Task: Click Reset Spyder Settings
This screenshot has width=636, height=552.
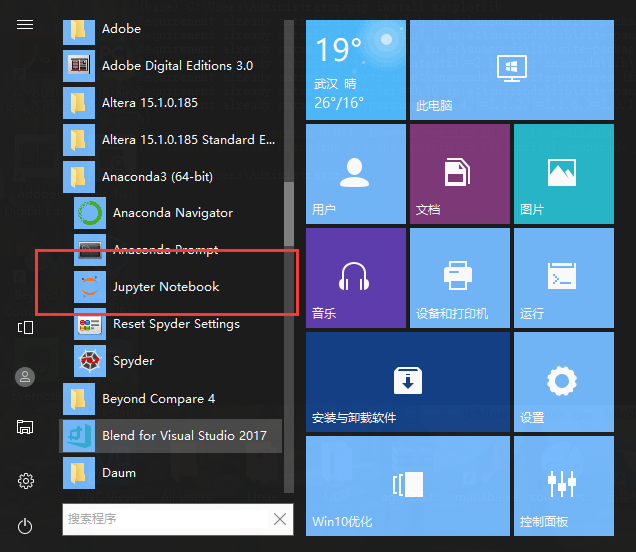Action: (x=178, y=324)
